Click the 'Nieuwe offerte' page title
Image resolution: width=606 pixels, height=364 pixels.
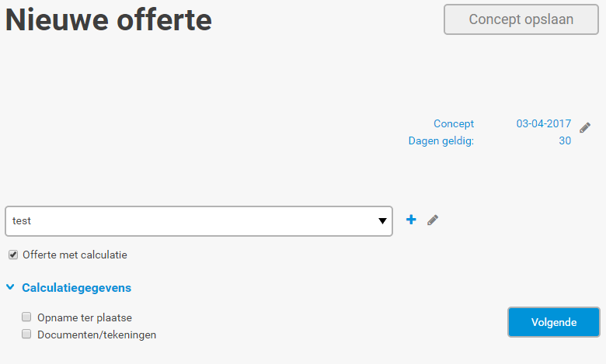pyautogui.click(x=109, y=19)
